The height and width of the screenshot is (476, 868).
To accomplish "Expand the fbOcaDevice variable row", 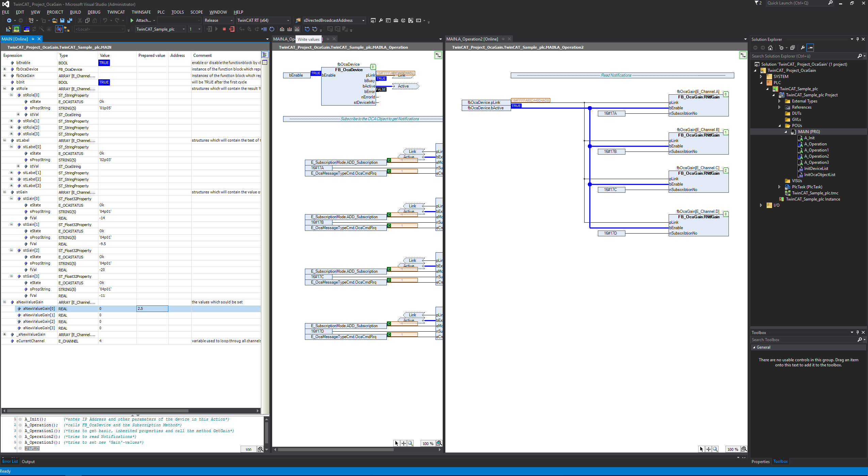I will (x=5, y=69).
